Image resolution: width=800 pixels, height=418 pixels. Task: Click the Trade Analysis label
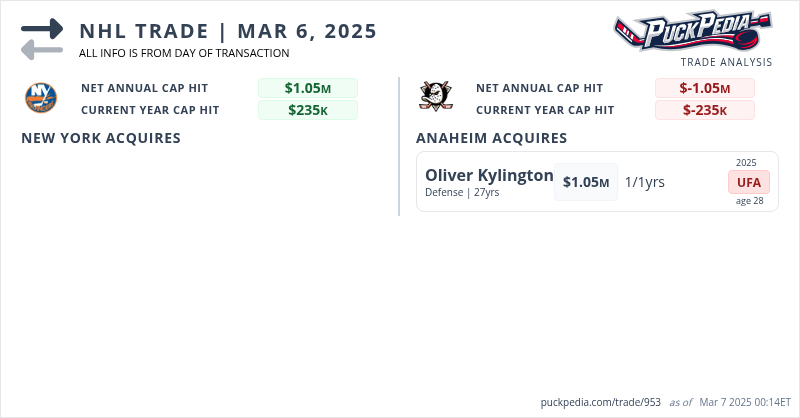[x=726, y=62]
